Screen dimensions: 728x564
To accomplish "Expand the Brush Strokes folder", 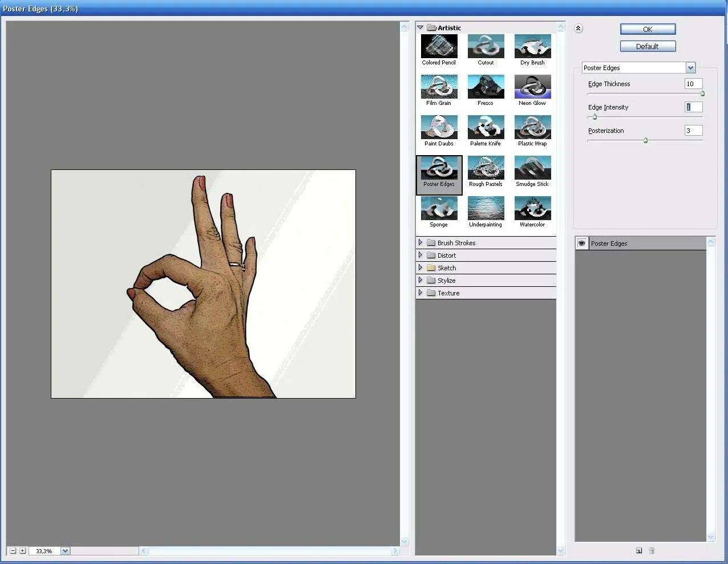I will point(420,242).
